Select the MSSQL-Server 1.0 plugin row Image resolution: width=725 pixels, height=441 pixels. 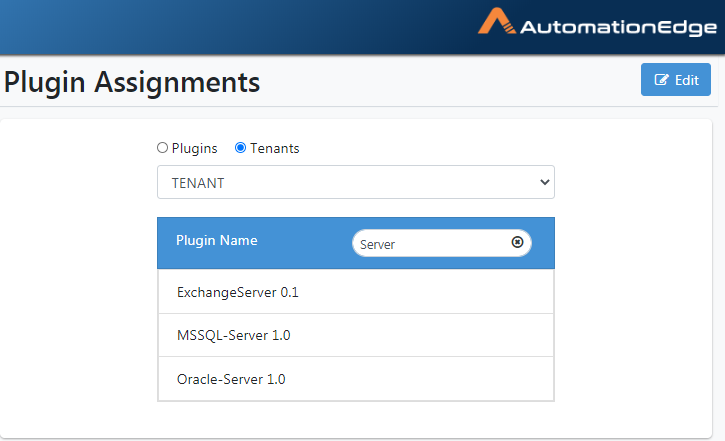356,335
